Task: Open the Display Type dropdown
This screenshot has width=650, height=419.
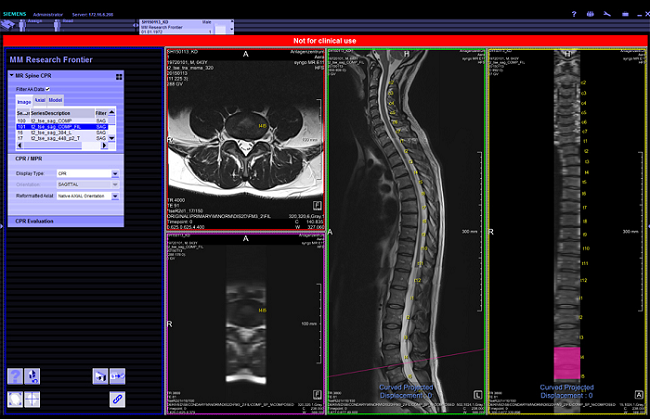Action: click(x=115, y=173)
